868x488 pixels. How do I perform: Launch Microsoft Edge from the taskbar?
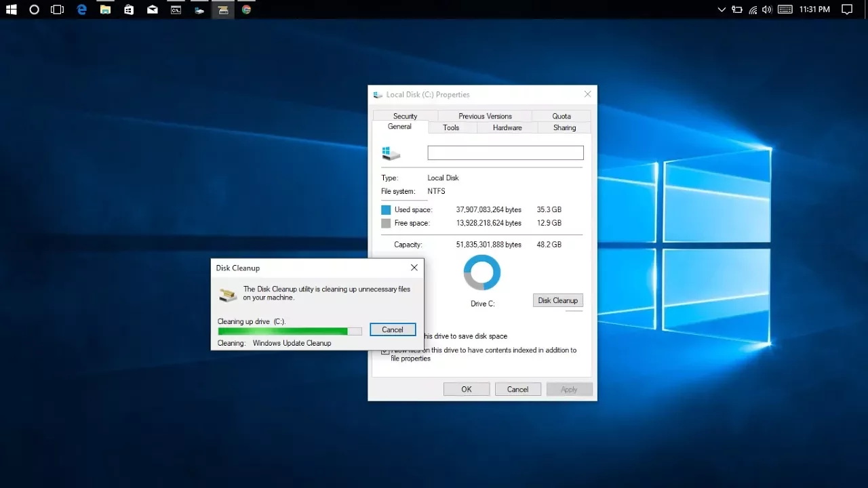click(82, 9)
